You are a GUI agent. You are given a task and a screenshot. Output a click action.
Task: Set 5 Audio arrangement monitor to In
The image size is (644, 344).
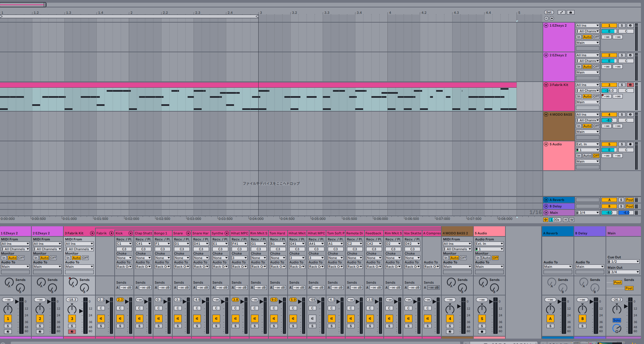pos(579,156)
